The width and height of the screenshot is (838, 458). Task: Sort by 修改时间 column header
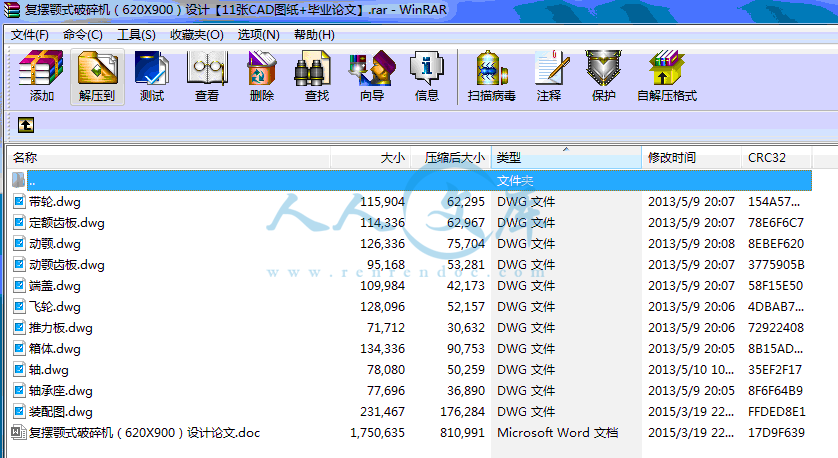(x=692, y=158)
